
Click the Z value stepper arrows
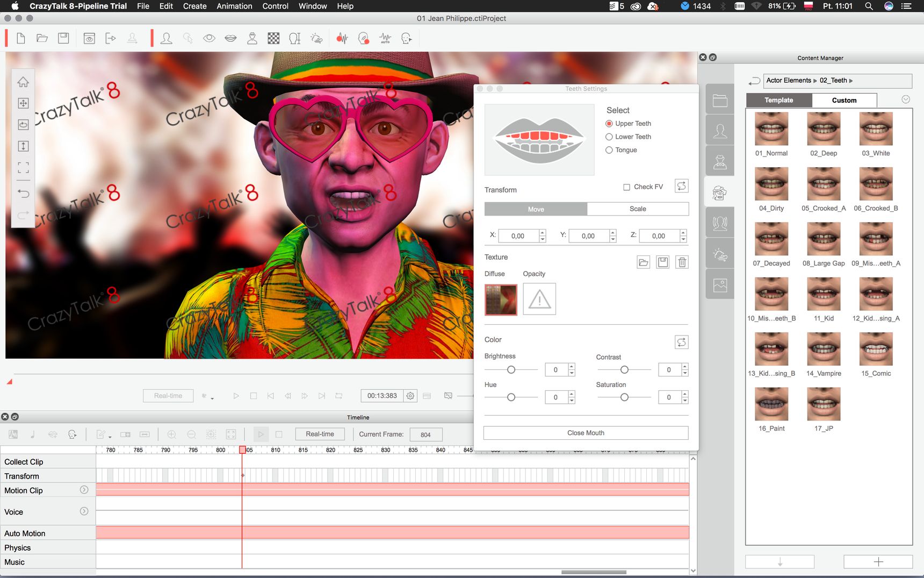click(x=683, y=236)
